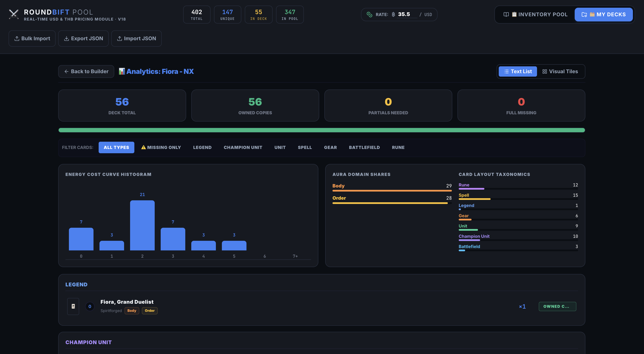Viewport: 644px width, 354px height.
Task: Click the Text List lines icon
Action: [x=506, y=71]
